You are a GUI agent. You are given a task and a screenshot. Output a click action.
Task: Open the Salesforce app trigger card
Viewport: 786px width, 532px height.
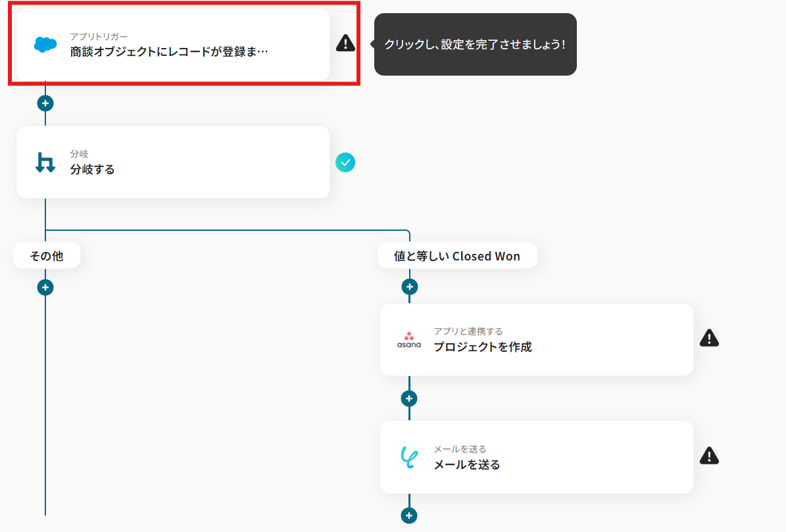pyautogui.click(x=173, y=44)
